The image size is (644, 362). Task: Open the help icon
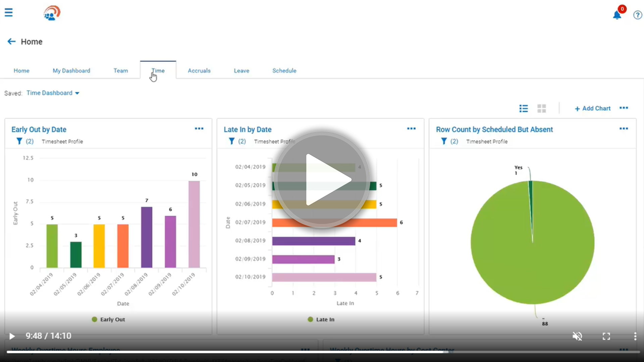(x=637, y=15)
